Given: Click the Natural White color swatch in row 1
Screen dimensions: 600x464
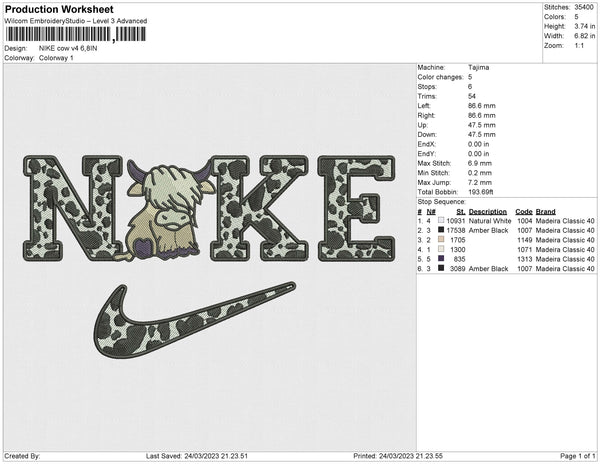Looking at the screenshot, I should pyautogui.click(x=441, y=221).
